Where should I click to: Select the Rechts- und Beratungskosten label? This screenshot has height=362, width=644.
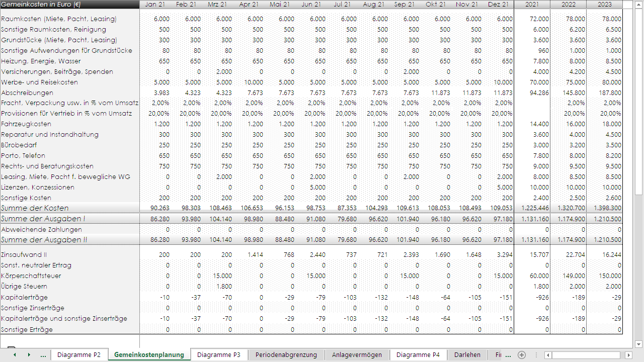pos(47,166)
